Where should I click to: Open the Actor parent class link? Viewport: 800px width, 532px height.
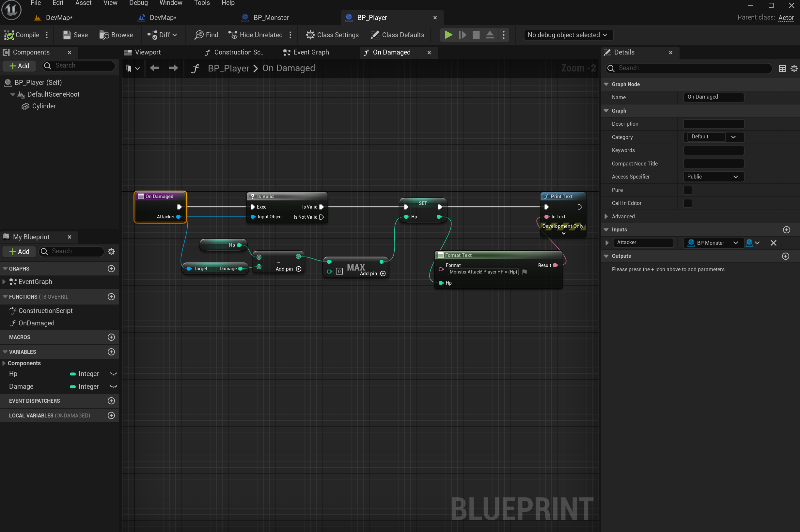(786, 18)
